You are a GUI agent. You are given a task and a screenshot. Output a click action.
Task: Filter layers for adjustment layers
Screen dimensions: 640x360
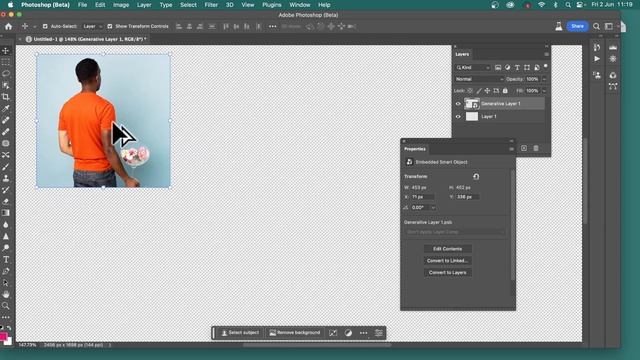(507, 67)
